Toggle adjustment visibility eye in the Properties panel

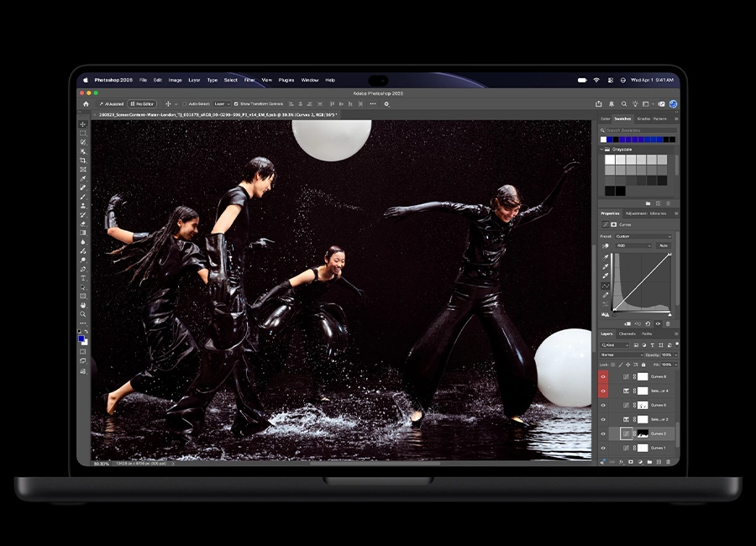pyautogui.click(x=658, y=323)
